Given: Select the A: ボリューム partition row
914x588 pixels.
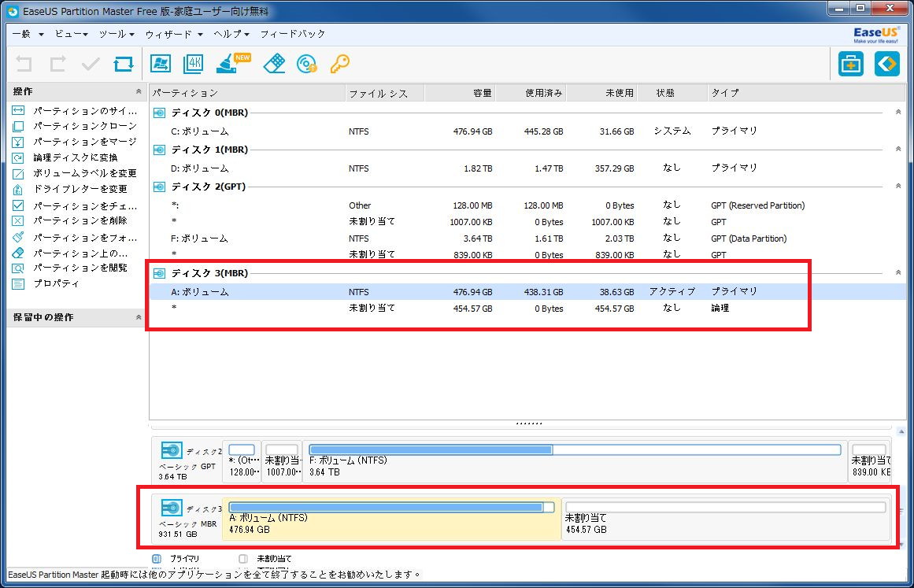Looking at the screenshot, I should pyautogui.click(x=527, y=292).
